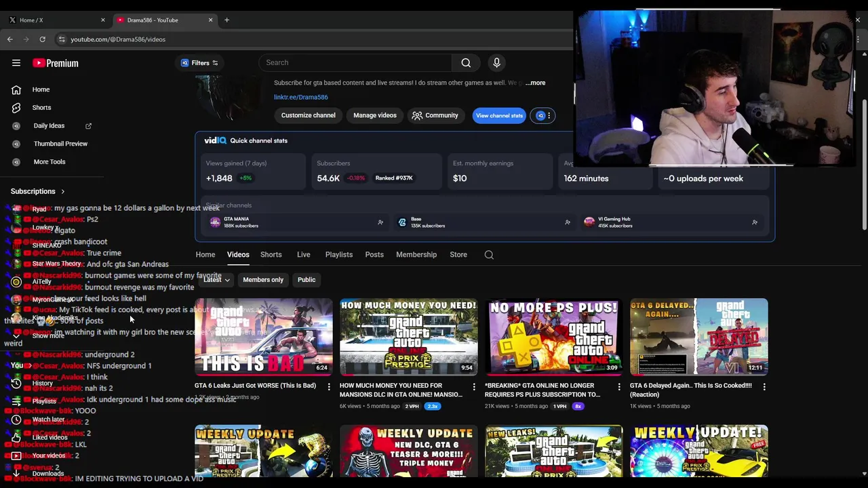Click Customize channel button
Viewport: 868px width, 488px height.
309,115
